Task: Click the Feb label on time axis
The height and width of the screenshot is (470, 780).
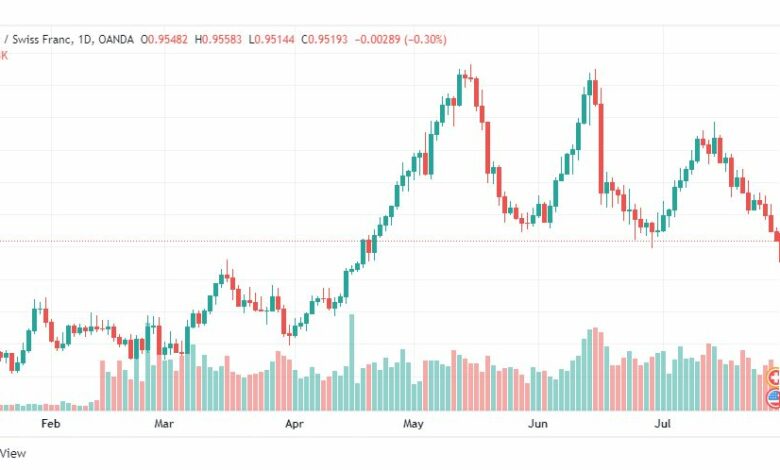Action: [x=51, y=424]
